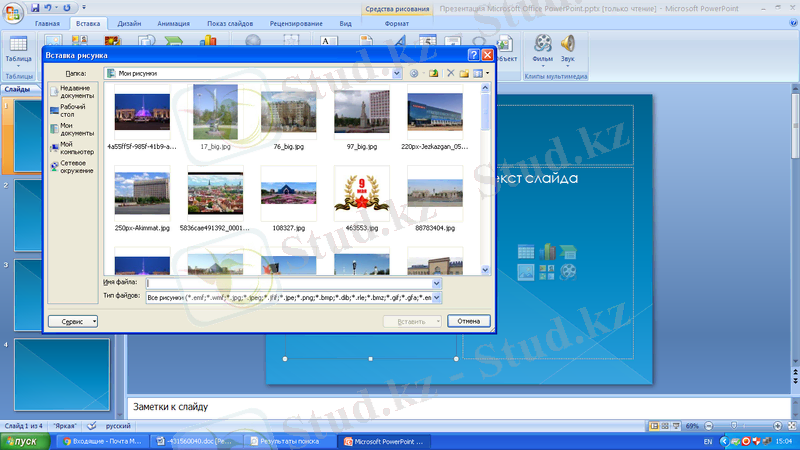Image resolution: width=800 pixels, height=450 pixels.
Task: Go to Недавние документы in sidebar
Action: point(72,92)
